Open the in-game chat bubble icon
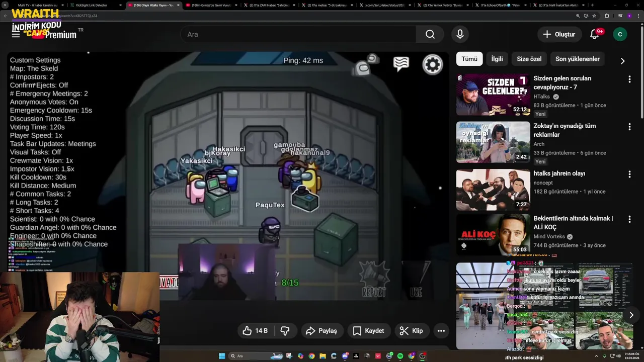 pyautogui.click(x=401, y=64)
